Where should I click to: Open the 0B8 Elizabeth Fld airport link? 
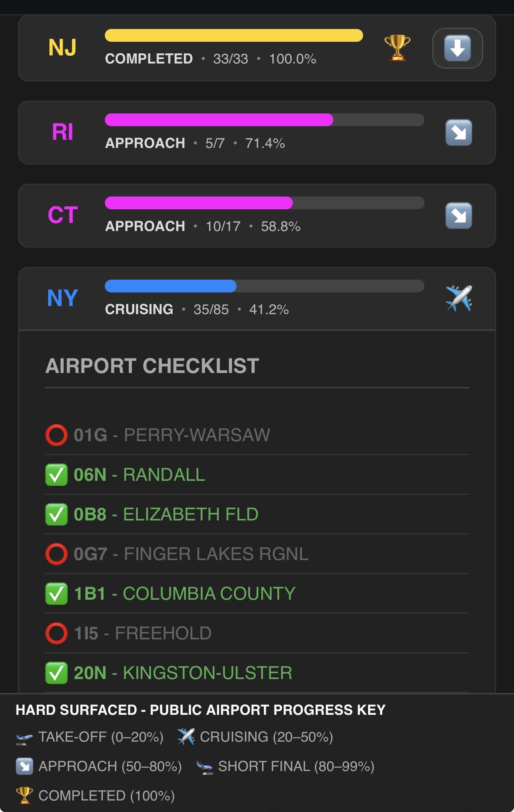166,514
